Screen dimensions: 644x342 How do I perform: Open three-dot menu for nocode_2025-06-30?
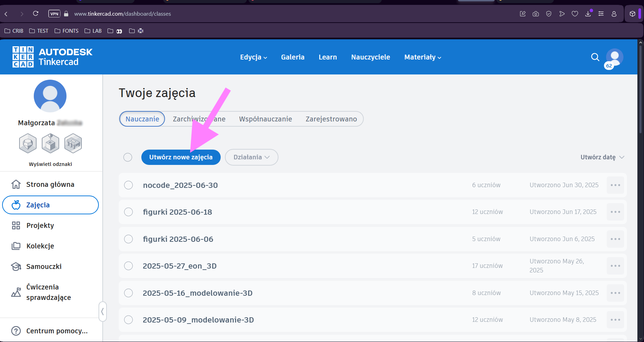(x=615, y=185)
